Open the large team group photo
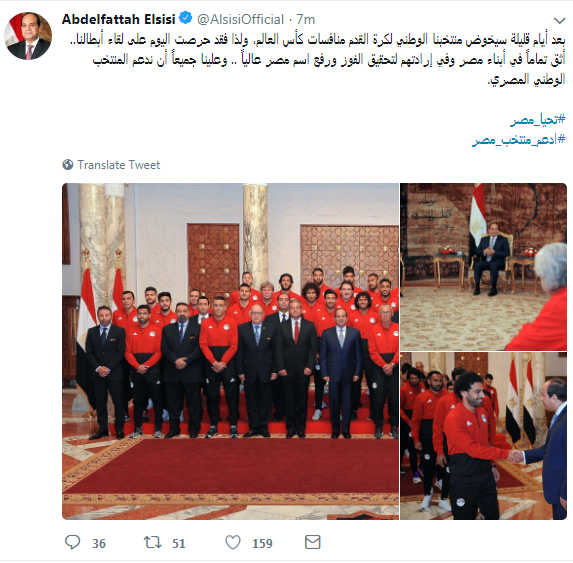 click(231, 351)
